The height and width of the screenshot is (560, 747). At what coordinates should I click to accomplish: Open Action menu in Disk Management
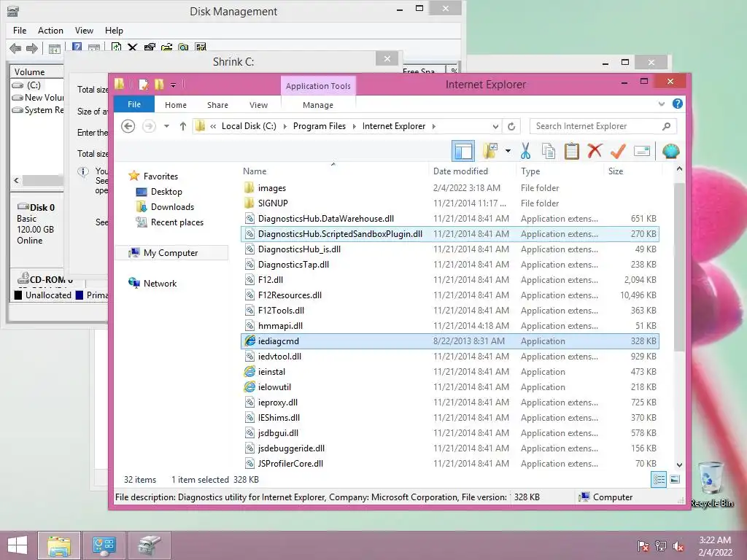coord(50,31)
